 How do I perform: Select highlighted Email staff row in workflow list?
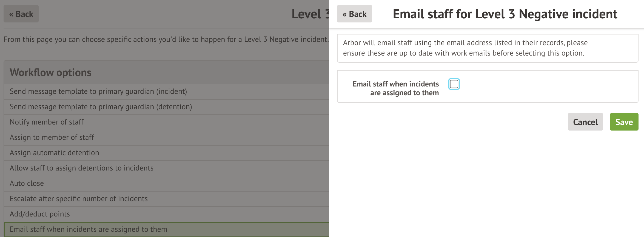[x=88, y=229]
